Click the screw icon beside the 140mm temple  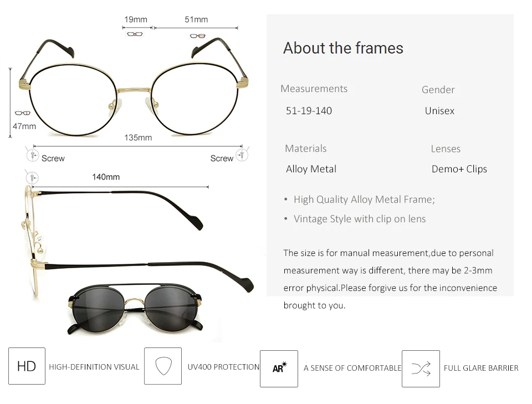coord(32,177)
